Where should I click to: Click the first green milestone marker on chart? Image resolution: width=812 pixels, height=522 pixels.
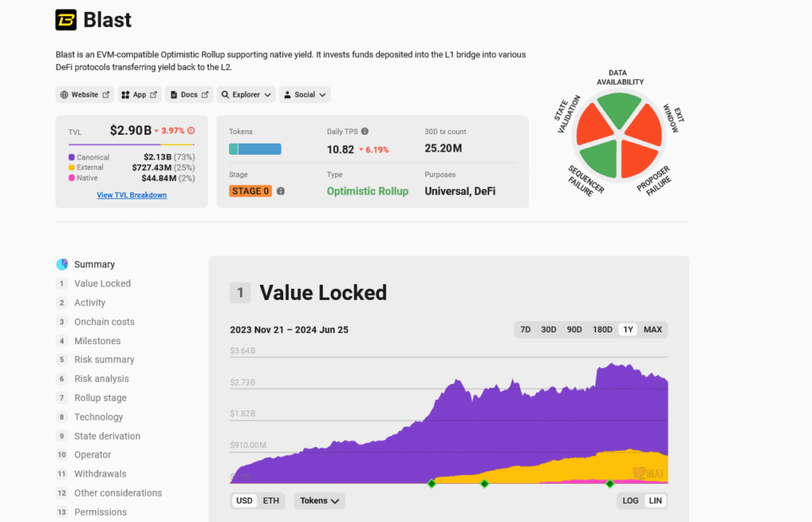(431, 483)
